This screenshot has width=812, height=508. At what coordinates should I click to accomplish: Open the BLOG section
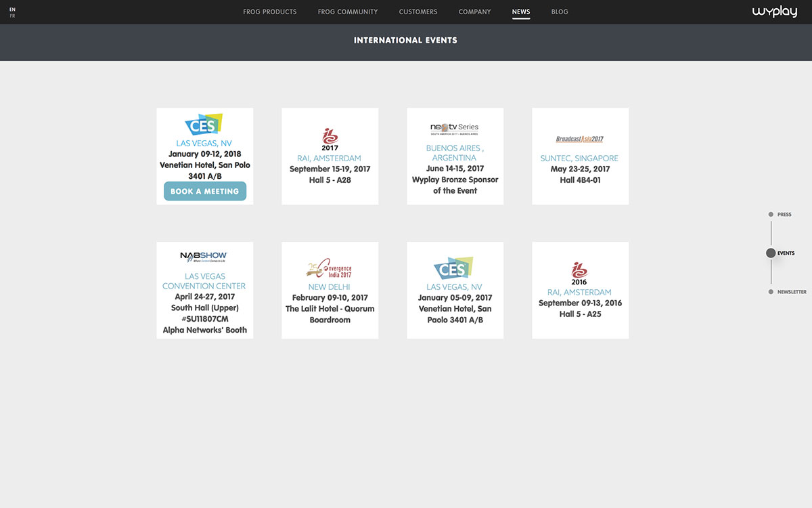pos(560,12)
